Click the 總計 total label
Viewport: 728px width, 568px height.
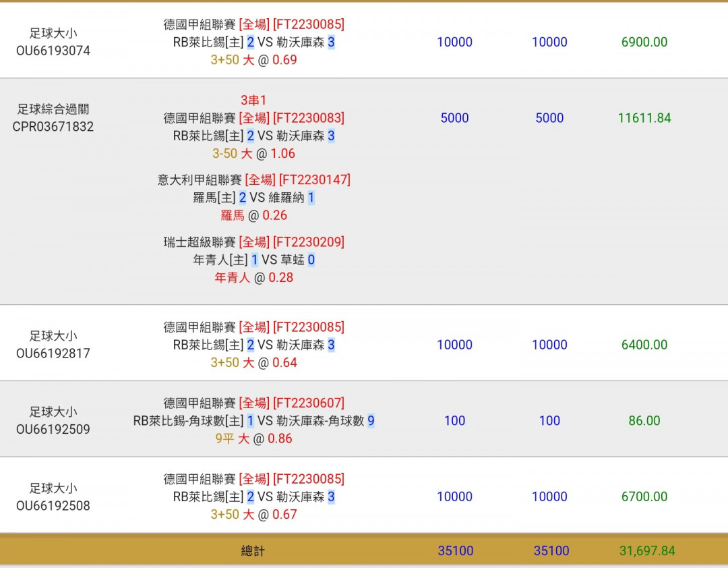(253, 551)
